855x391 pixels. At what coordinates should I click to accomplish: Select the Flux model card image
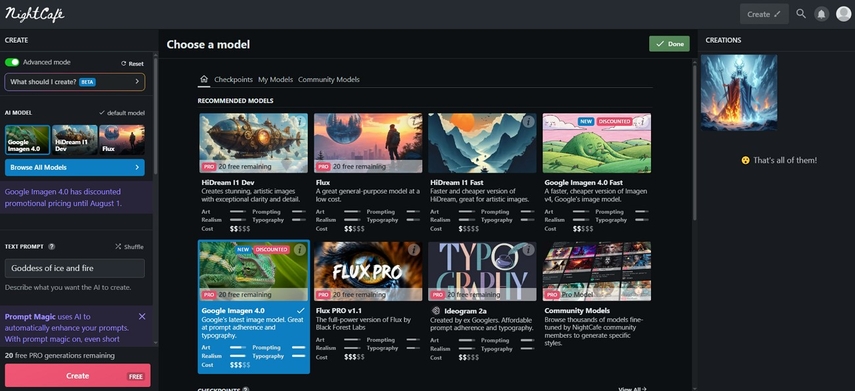(x=368, y=143)
